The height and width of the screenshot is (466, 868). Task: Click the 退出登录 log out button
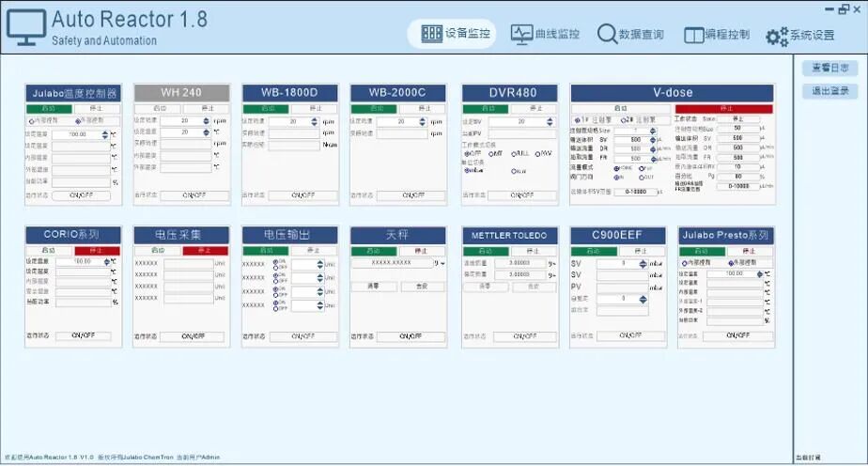tap(829, 91)
